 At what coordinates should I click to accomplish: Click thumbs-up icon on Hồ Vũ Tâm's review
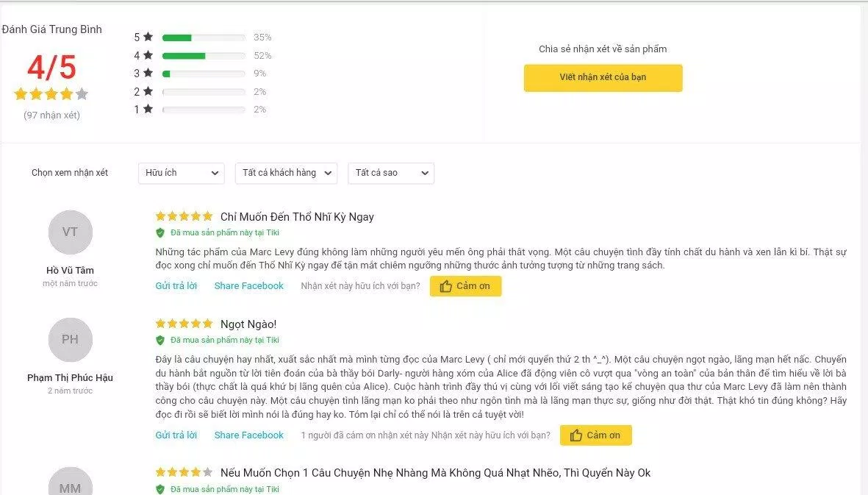(x=445, y=286)
